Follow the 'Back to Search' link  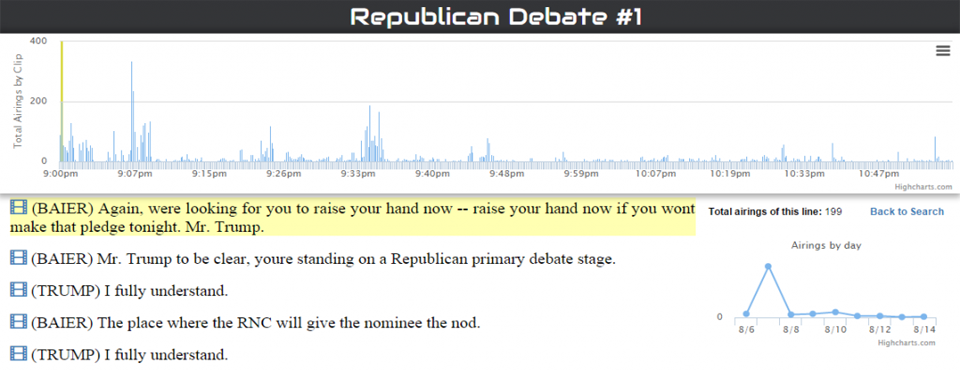pos(907,211)
